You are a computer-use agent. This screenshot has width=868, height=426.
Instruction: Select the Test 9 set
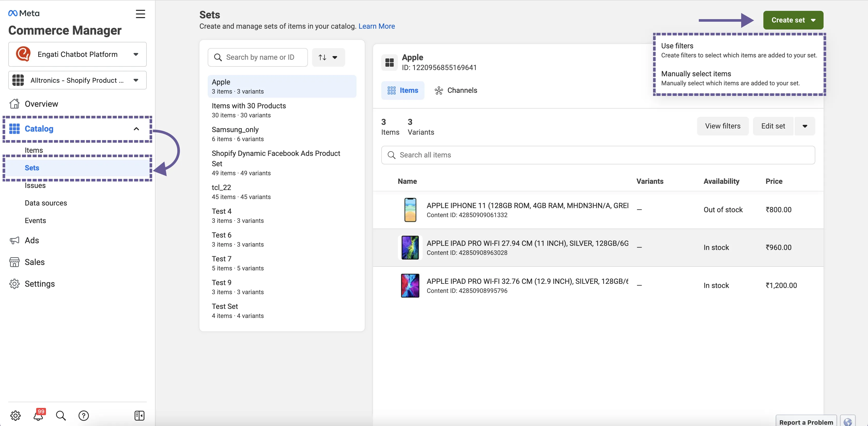click(282, 287)
